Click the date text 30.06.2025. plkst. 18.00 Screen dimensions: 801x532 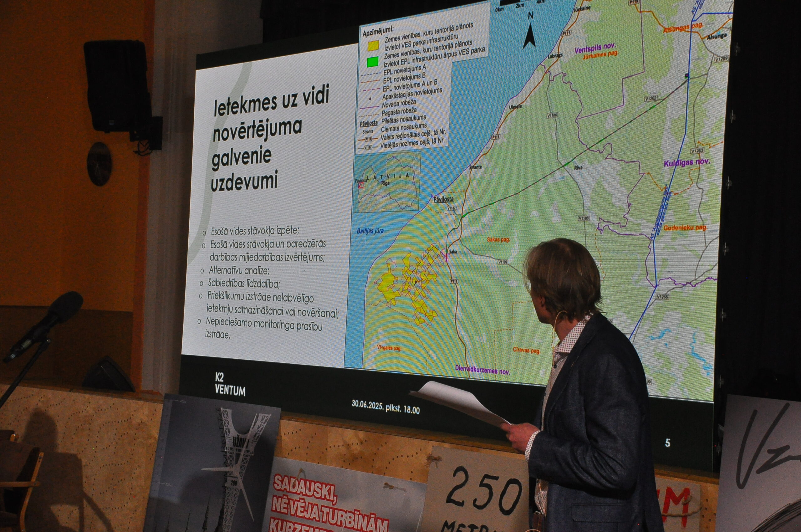click(x=385, y=407)
